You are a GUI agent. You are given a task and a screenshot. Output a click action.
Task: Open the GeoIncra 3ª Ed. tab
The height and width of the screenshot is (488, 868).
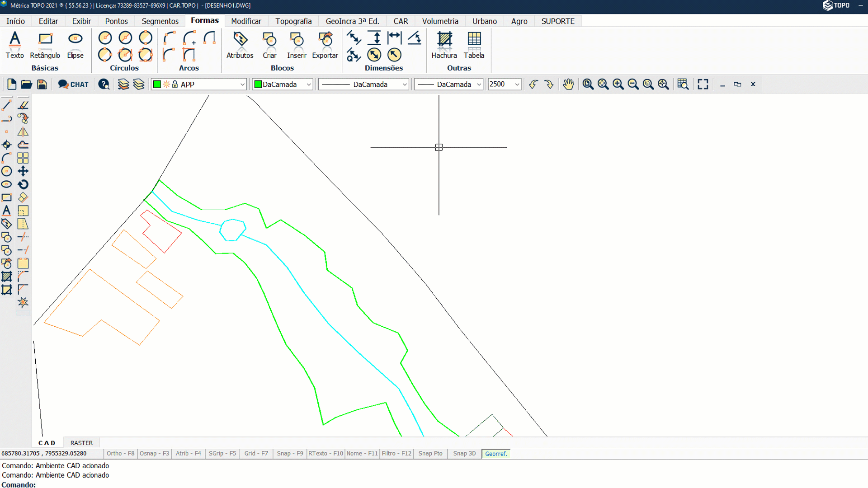coord(352,21)
